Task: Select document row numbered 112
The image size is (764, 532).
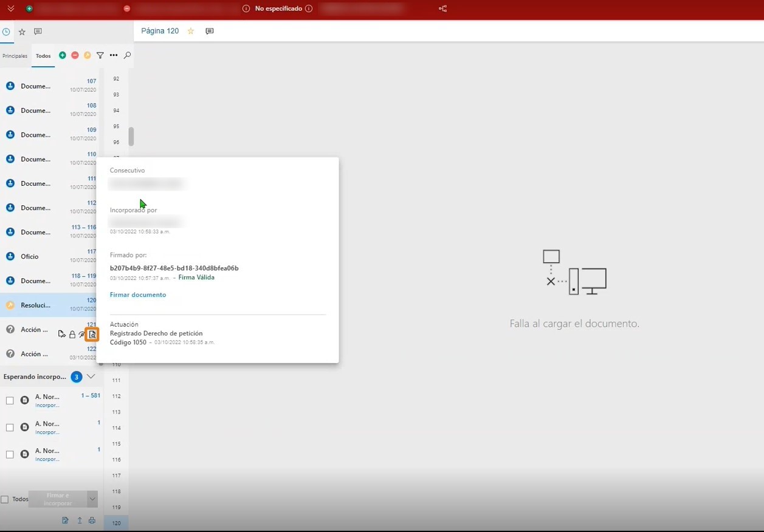Action: [49, 208]
